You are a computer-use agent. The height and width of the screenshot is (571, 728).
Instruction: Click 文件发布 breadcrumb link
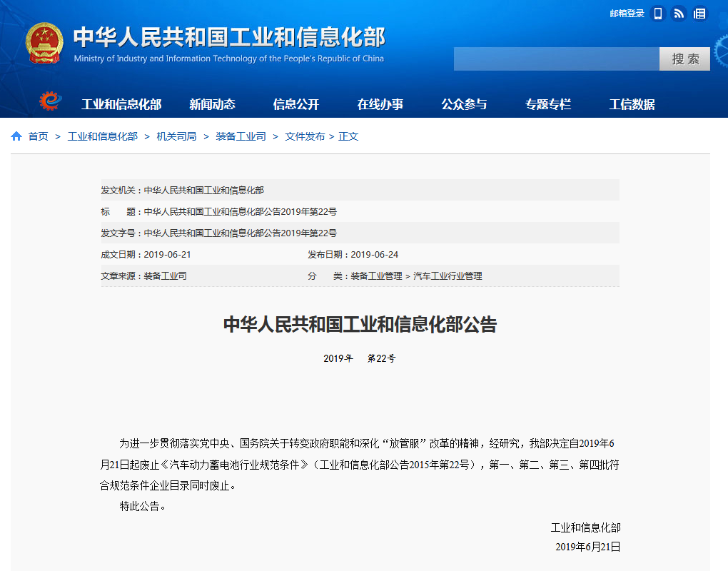point(305,136)
